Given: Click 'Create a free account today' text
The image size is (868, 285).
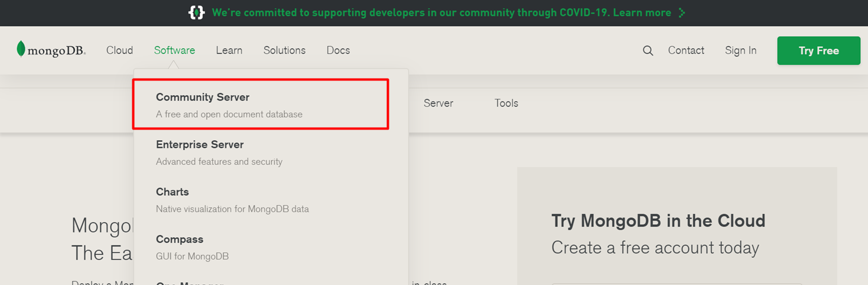Looking at the screenshot, I should coord(655,248).
